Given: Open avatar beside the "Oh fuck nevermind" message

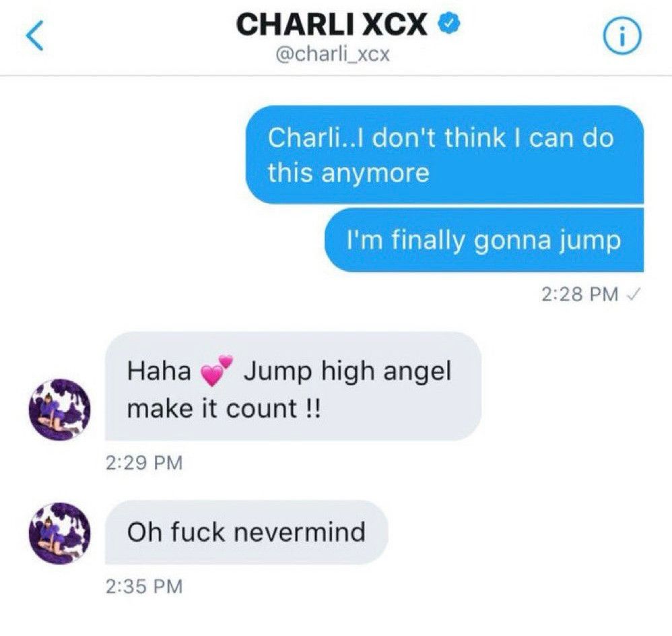Looking at the screenshot, I should 59,533.
